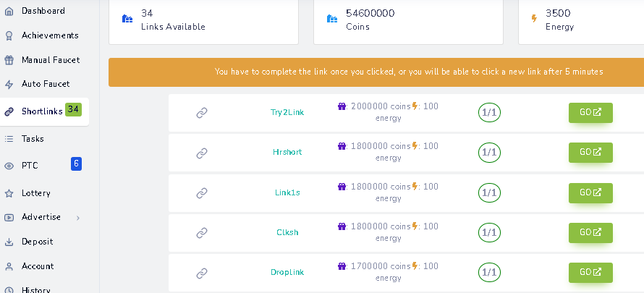Image resolution: width=644 pixels, height=293 pixels.
Task: Open the Account page
Action: pyautogui.click(x=38, y=266)
